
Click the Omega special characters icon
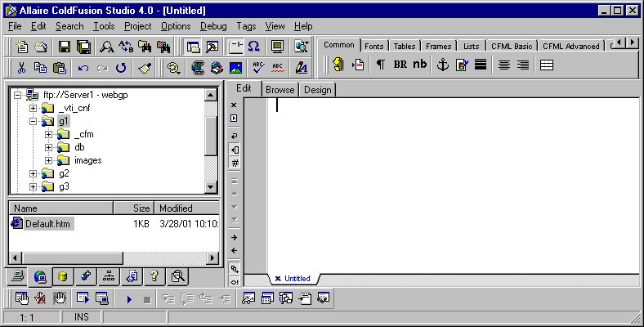click(x=254, y=47)
